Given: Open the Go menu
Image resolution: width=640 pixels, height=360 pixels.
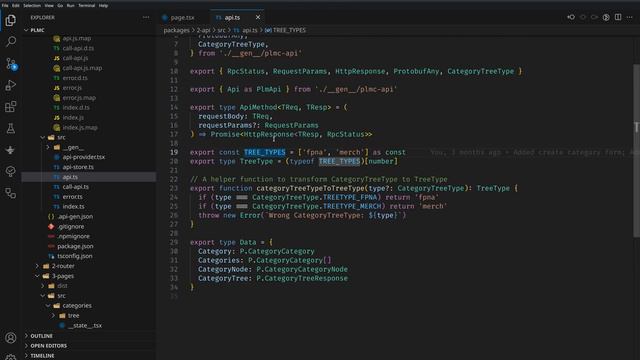Looking at the screenshot, I should pos(60,5).
